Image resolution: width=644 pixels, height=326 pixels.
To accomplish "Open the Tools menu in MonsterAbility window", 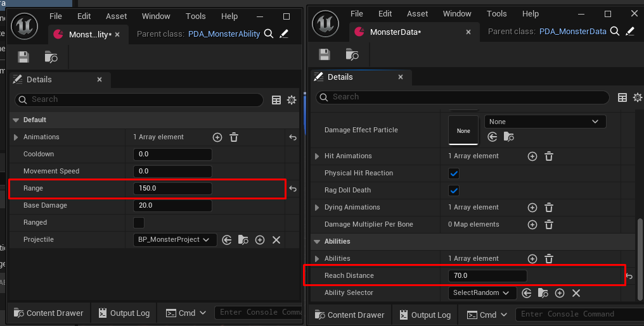I will click(196, 16).
